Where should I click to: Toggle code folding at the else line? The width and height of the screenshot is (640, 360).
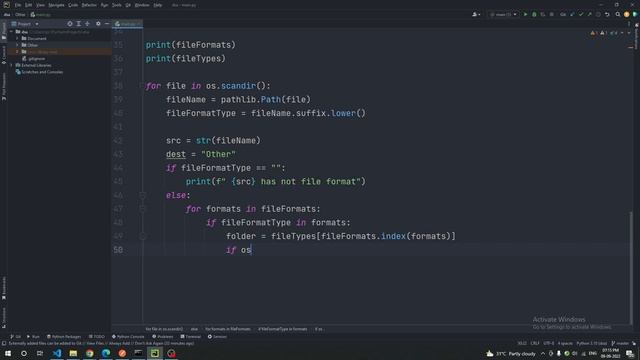click(x=142, y=196)
